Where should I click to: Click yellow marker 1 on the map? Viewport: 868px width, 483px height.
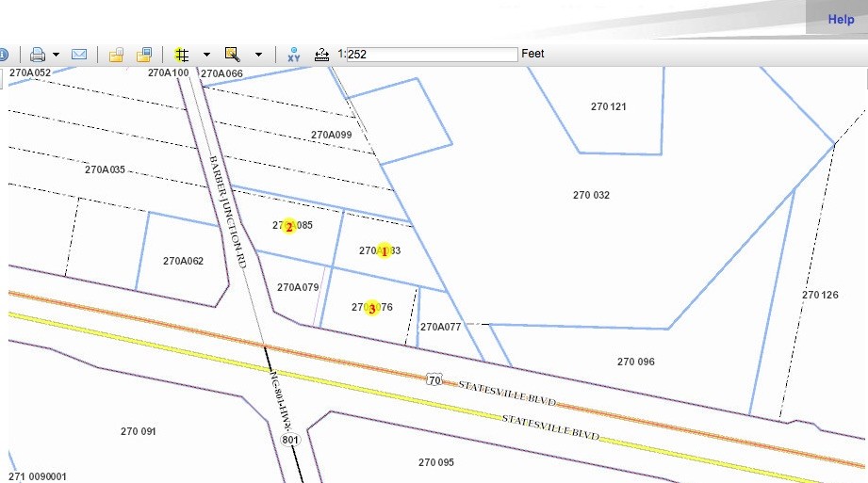384,251
